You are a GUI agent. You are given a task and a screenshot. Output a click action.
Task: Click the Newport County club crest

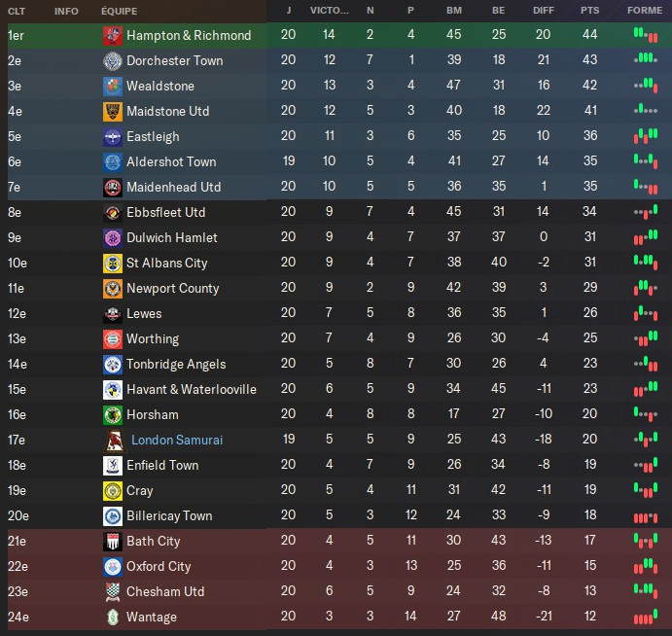click(x=113, y=289)
